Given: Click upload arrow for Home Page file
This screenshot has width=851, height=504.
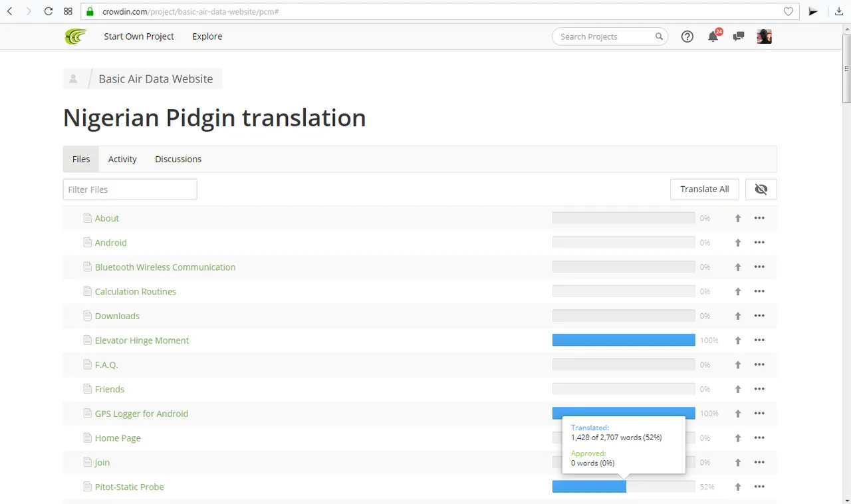Looking at the screenshot, I should (x=737, y=438).
